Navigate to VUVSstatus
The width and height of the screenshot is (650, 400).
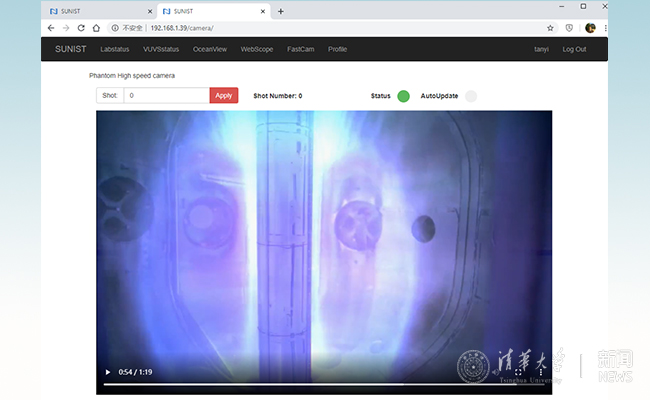coord(161,49)
